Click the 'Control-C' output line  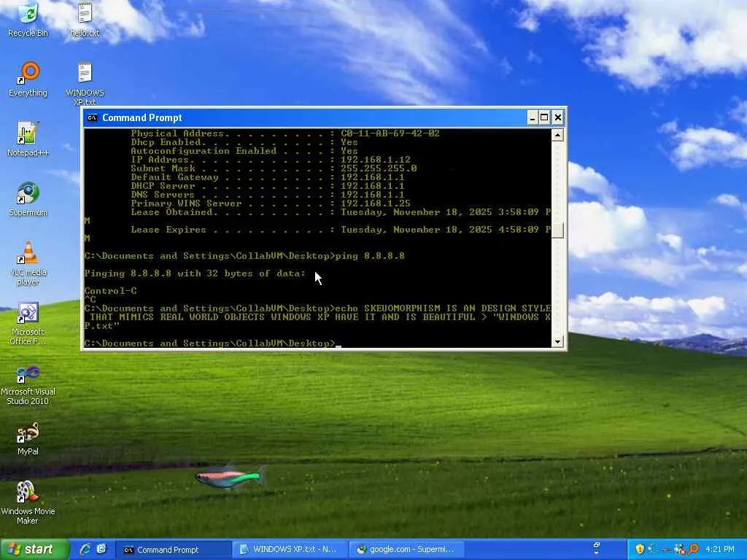pos(111,290)
